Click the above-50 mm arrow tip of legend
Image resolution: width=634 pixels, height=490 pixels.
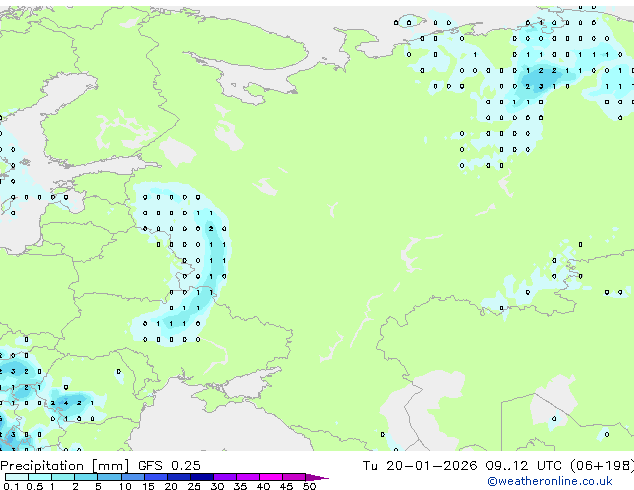point(317,477)
